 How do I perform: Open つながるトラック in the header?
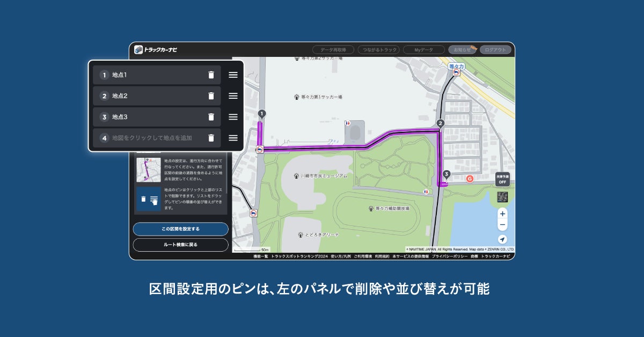tap(379, 49)
